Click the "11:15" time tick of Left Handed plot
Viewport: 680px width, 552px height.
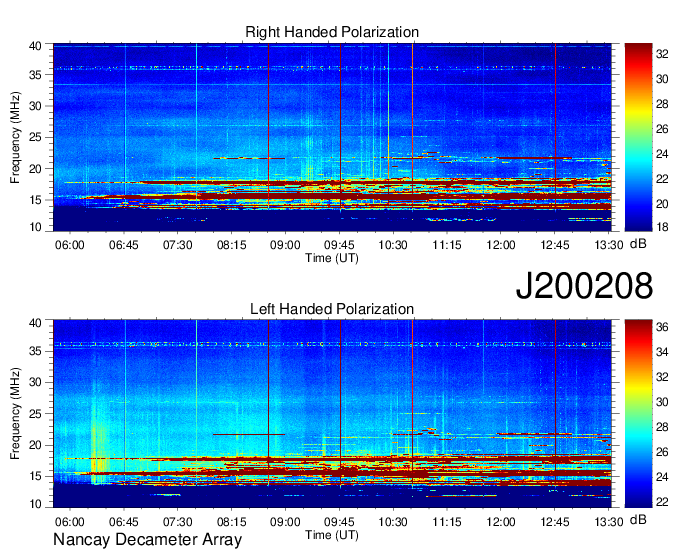447,522
